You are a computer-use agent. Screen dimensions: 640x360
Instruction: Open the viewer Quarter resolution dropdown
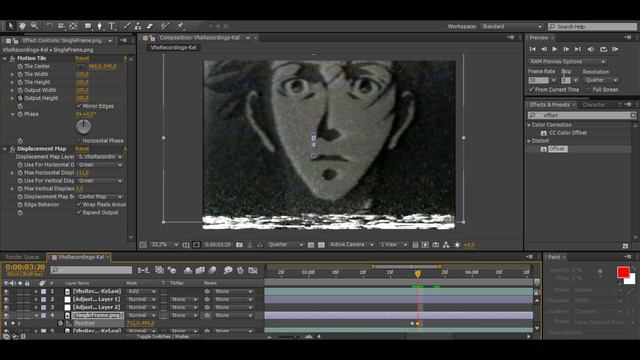285,244
